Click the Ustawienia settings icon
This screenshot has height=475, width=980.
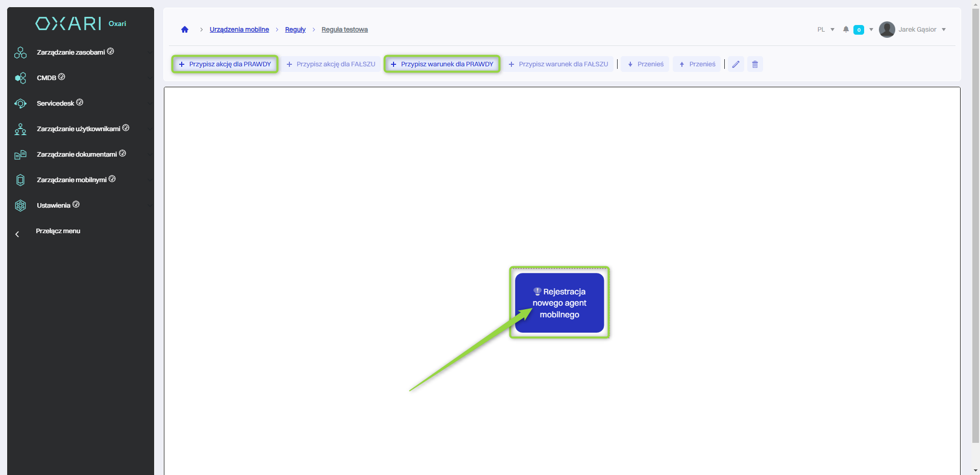click(20, 206)
